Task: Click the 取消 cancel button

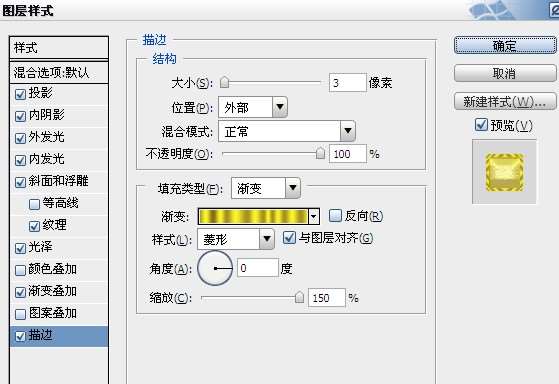Action: [x=505, y=73]
